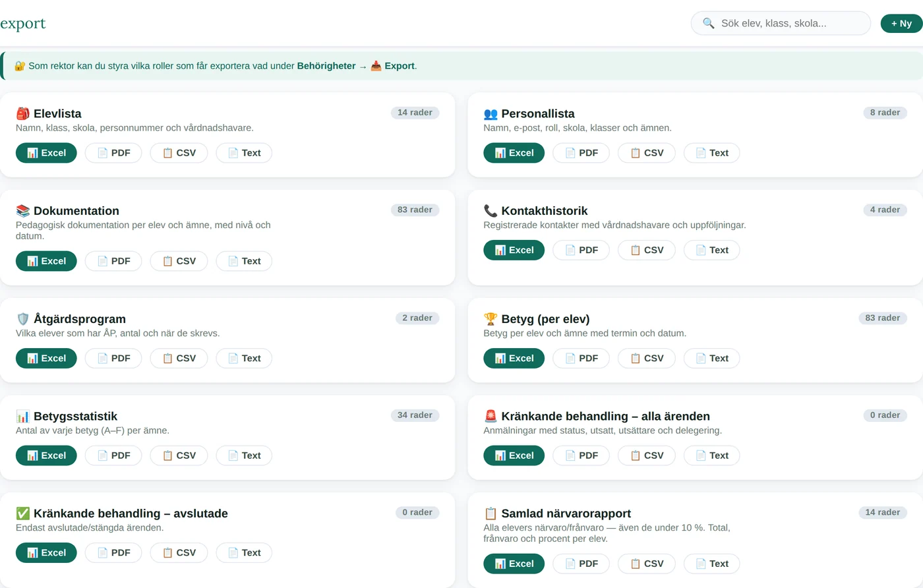The image size is (923, 588).
Task: Export Dokumentation to Excel
Action: point(46,261)
